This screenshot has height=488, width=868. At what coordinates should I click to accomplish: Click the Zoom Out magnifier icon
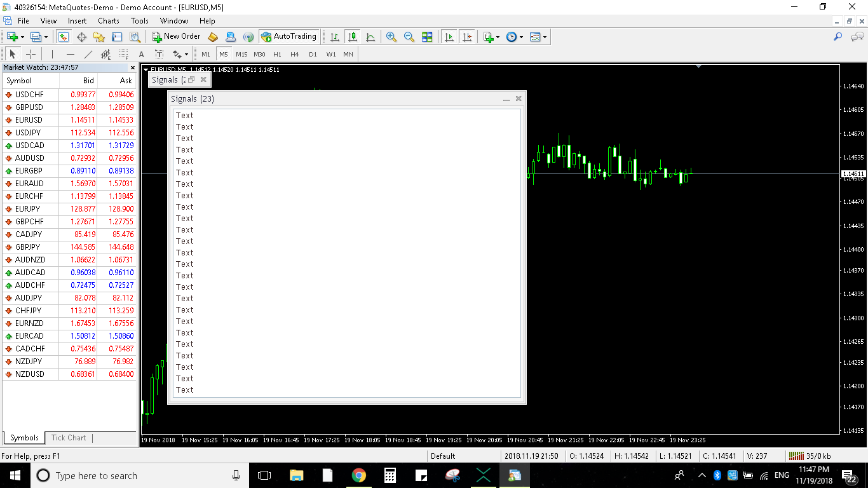pyautogui.click(x=409, y=37)
